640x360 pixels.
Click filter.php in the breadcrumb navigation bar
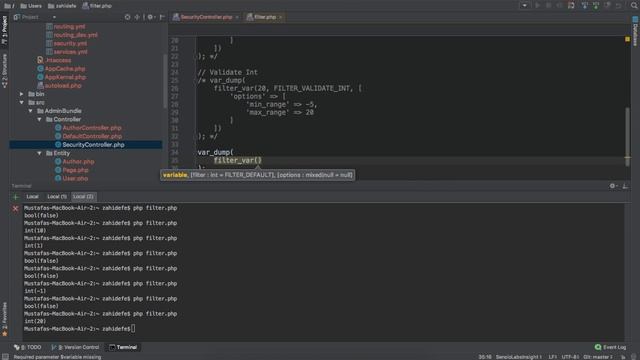[97, 6]
